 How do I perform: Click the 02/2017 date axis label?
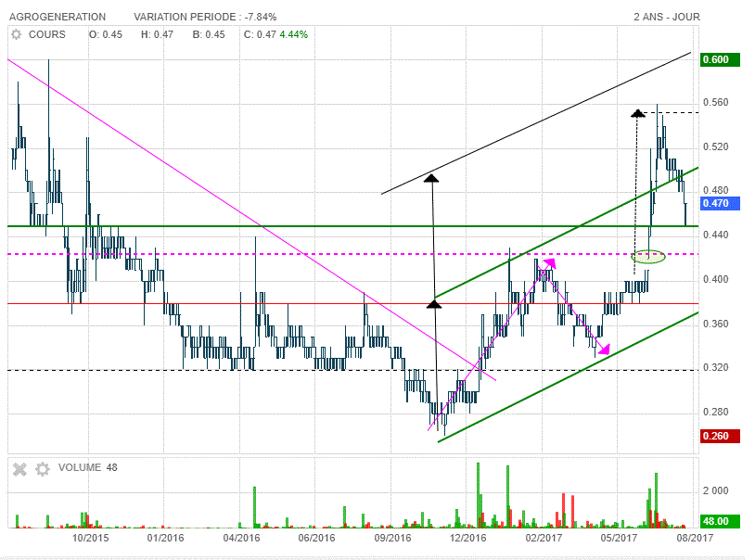pyautogui.click(x=544, y=538)
